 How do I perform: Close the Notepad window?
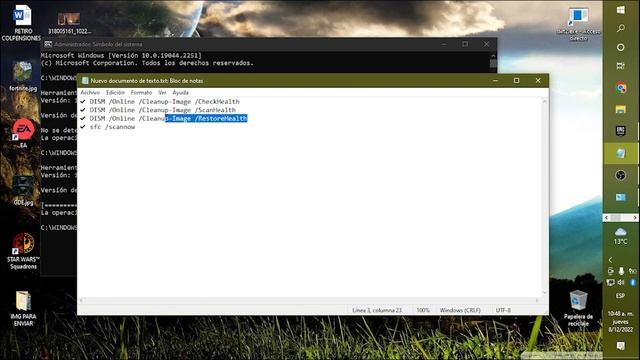point(538,81)
